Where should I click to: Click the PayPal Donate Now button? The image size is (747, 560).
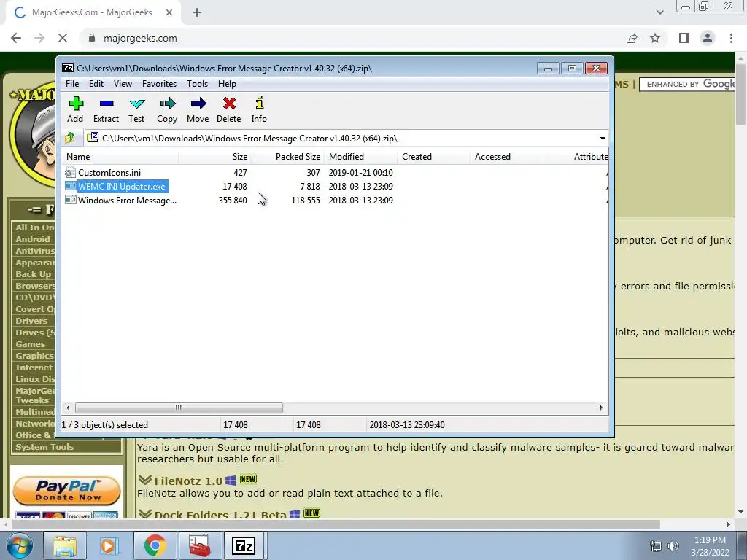click(66, 491)
